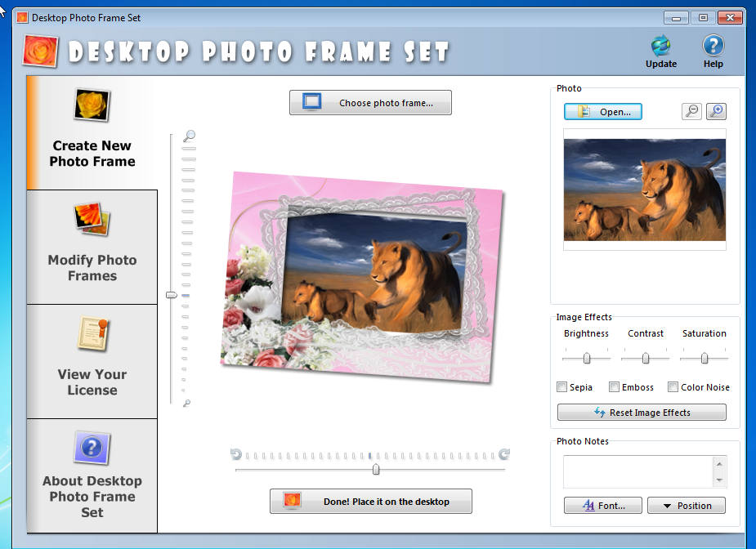Click rotate counterclockwise arrow icon
This screenshot has width=756, height=549.
(235, 454)
